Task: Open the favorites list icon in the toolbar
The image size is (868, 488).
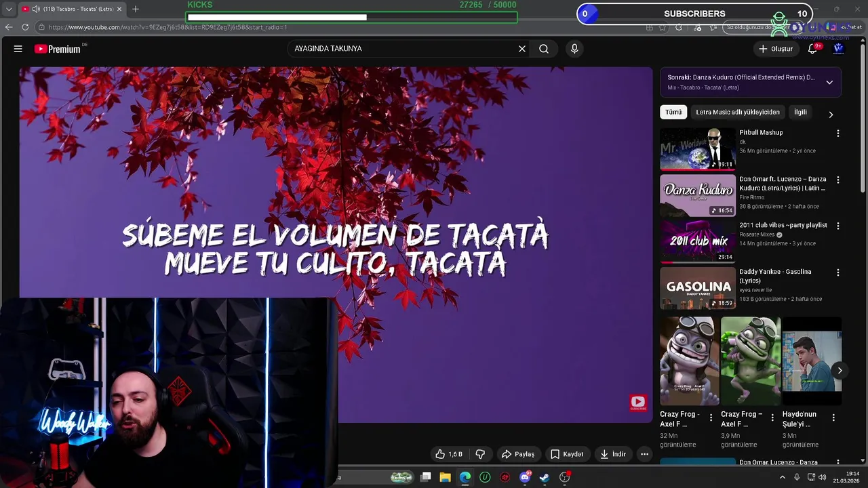Action: point(713,27)
